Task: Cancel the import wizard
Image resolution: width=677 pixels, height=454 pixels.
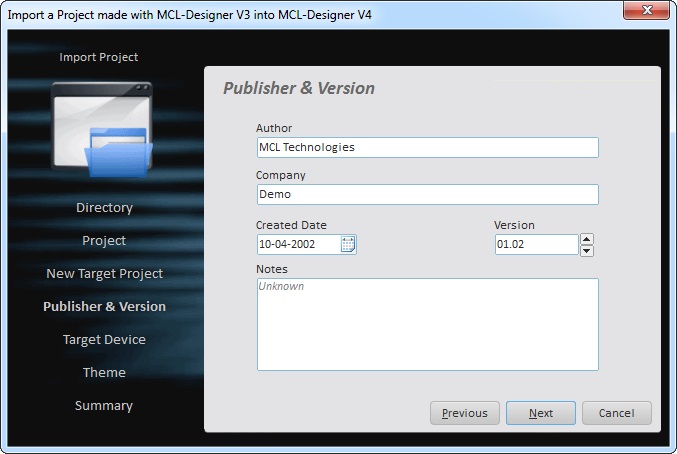Action: (x=616, y=413)
